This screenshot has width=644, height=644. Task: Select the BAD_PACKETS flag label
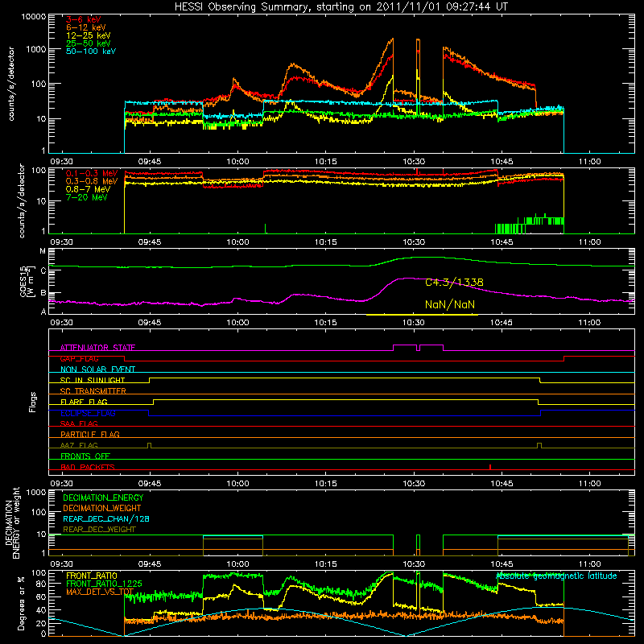(88, 467)
